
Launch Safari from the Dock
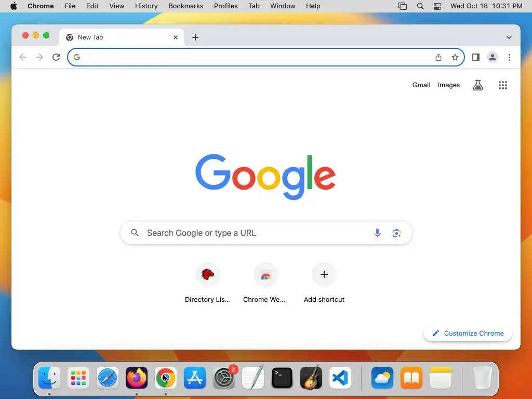pos(108,377)
